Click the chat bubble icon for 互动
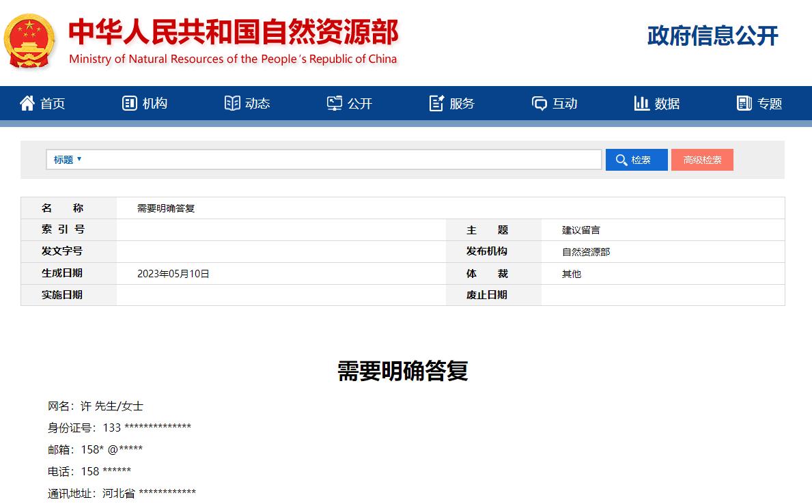This screenshot has width=812, height=504. click(x=540, y=103)
